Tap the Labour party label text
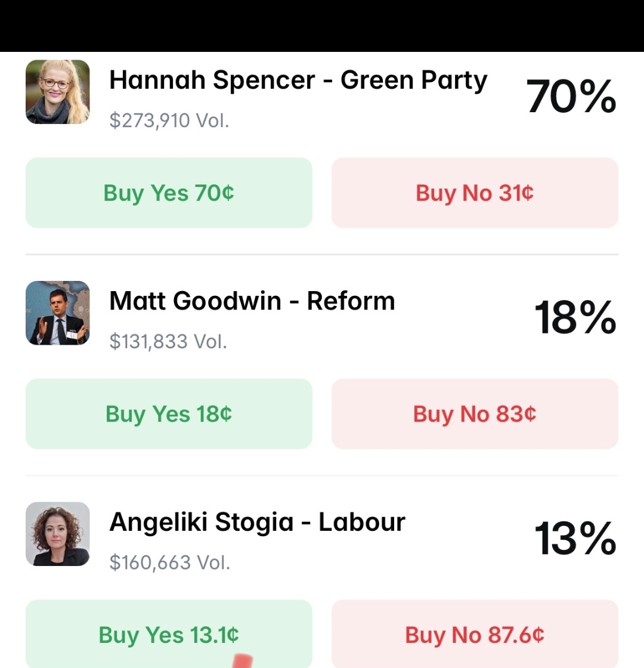This screenshot has height=668, width=644. 362,522
